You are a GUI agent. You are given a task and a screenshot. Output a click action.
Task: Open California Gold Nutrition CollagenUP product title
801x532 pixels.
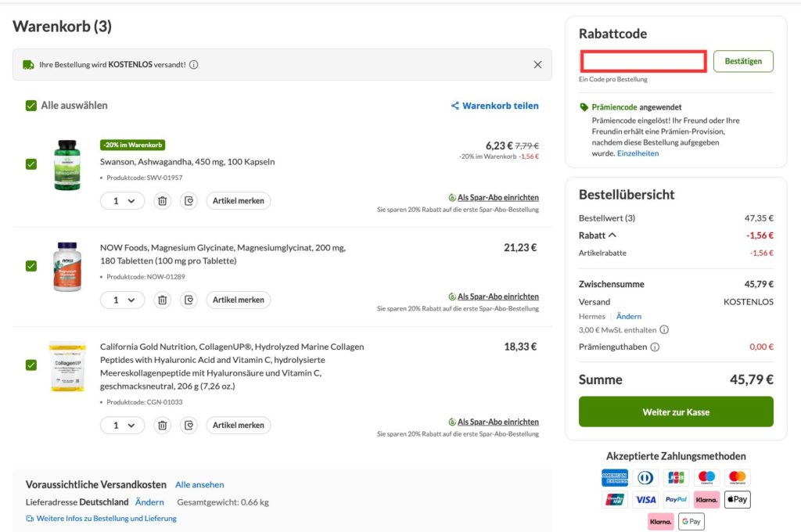click(x=232, y=366)
